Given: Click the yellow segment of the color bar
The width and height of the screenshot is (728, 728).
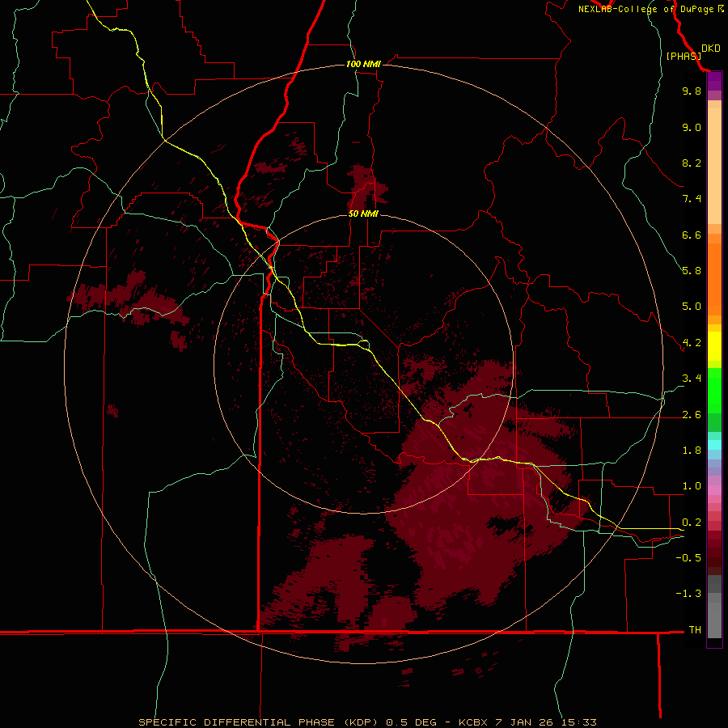Looking at the screenshot, I should click(x=714, y=346).
